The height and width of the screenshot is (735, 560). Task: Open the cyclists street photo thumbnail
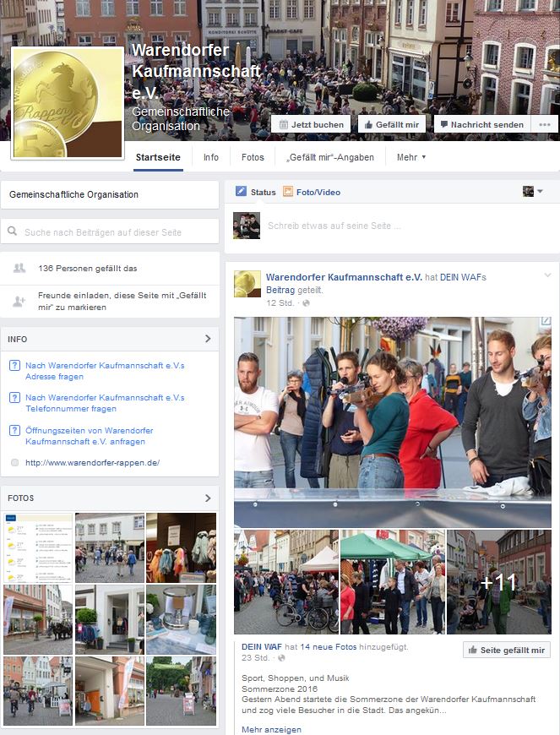(38, 691)
